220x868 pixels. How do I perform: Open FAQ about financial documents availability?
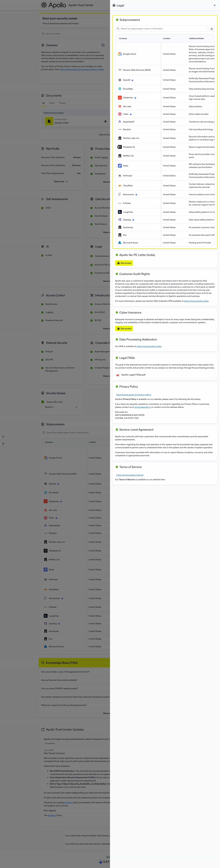(x=59, y=680)
